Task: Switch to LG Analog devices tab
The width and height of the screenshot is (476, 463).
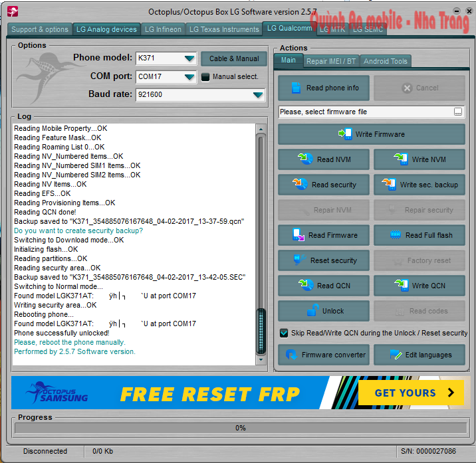Action: click(x=106, y=29)
